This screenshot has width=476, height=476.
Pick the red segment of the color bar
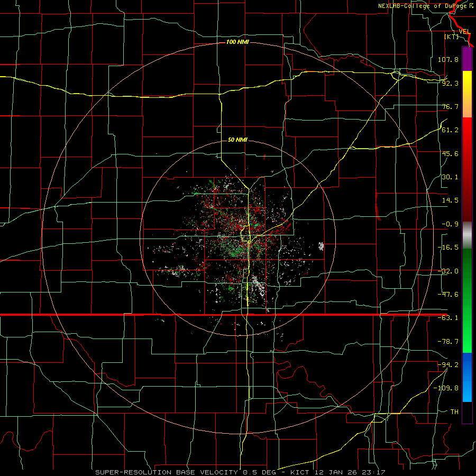tap(467, 169)
